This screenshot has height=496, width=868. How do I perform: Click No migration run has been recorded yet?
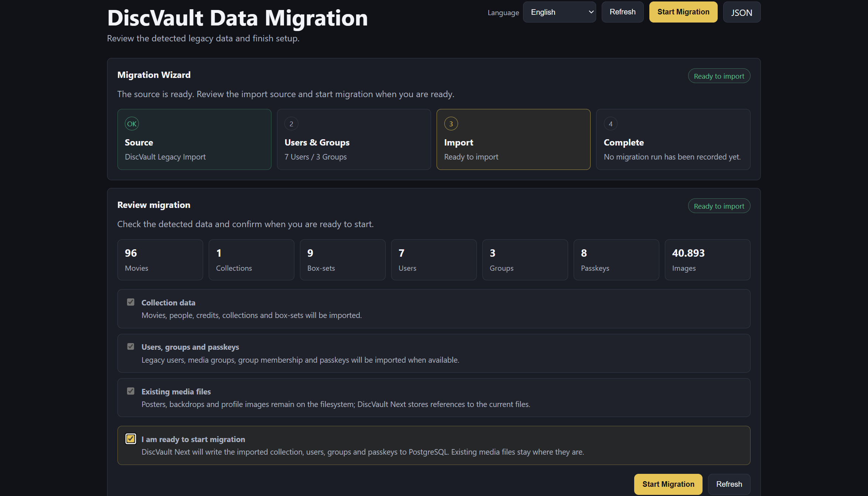672,157
